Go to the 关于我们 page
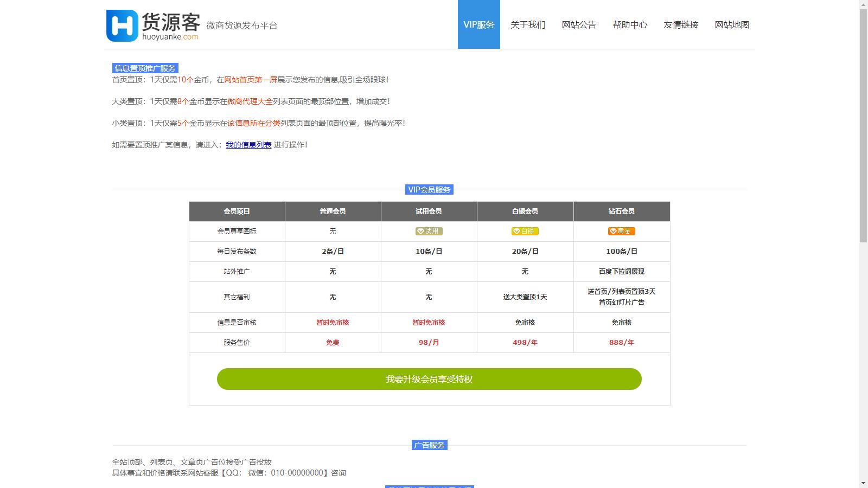Image resolution: width=868 pixels, height=488 pixels. [x=528, y=24]
